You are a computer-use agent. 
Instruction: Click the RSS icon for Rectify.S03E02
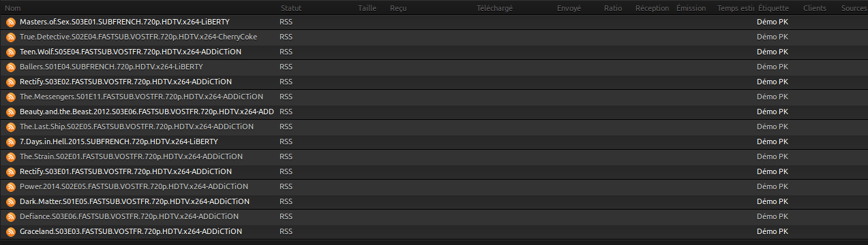point(10,82)
